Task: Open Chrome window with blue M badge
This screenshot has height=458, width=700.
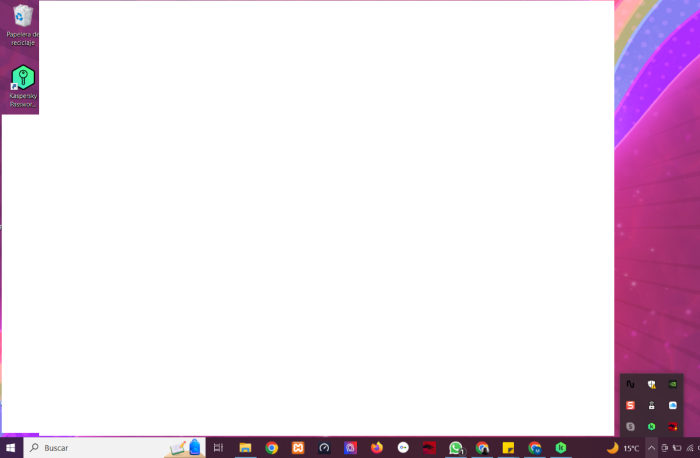Action: coord(534,447)
